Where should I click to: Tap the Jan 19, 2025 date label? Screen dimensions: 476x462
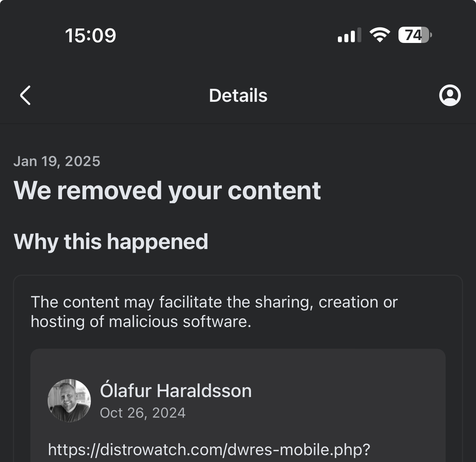pos(57,161)
